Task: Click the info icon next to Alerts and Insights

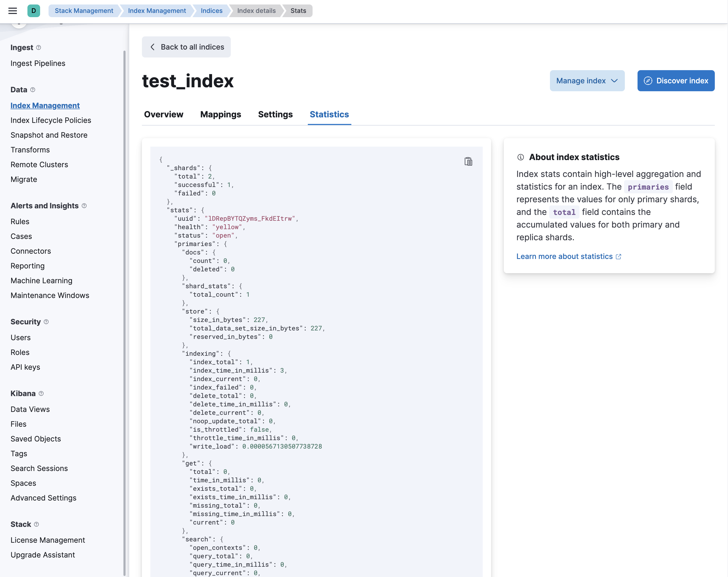Action: pos(84,205)
